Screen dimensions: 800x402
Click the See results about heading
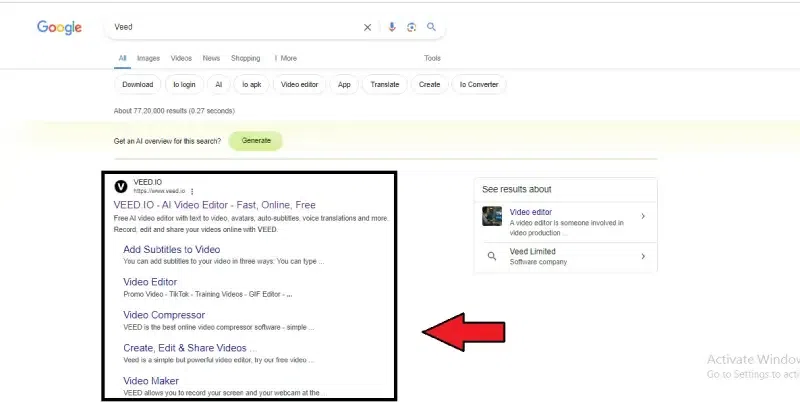pyautogui.click(x=517, y=189)
